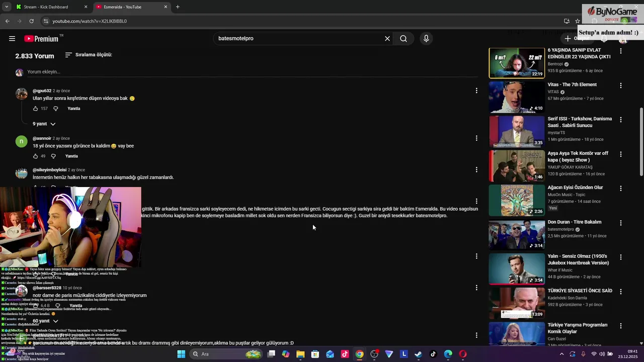Open File Explorer from the taskbar
The width and height of the screenshot is (644, 362).
[300, 354]
